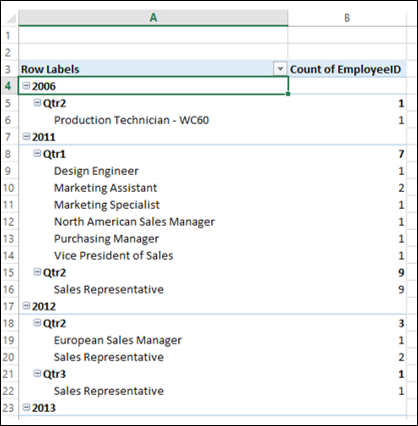
Task: Collapse Qtr2 under 2006
Action: [x=37, y=103]
